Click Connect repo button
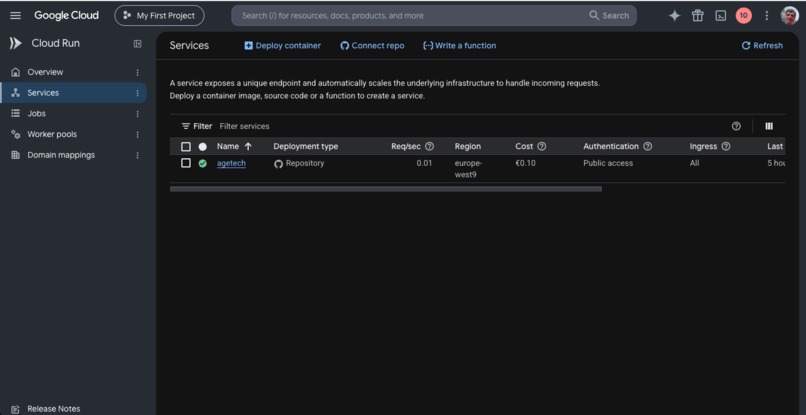The image size is (806, 415). point(372,45)
